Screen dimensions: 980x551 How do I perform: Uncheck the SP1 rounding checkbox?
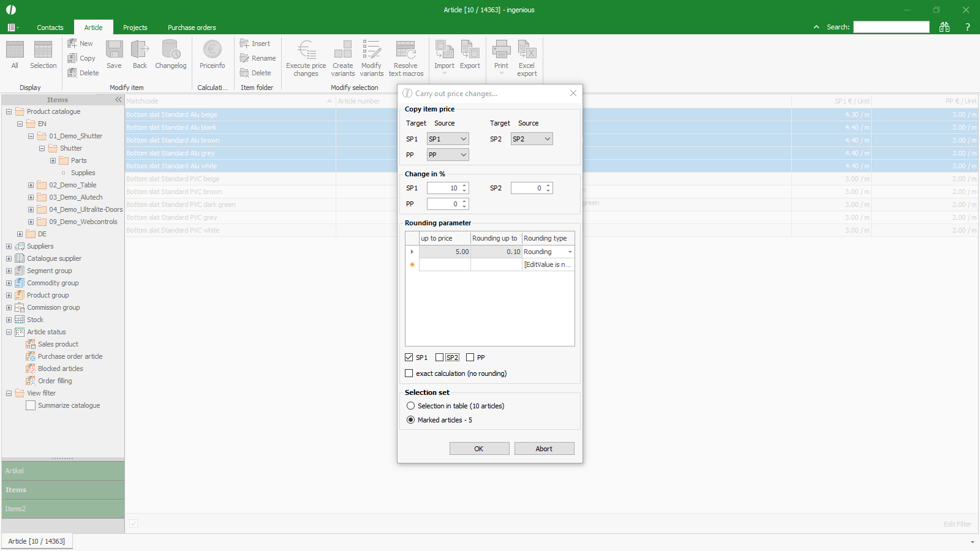(409, 358)
